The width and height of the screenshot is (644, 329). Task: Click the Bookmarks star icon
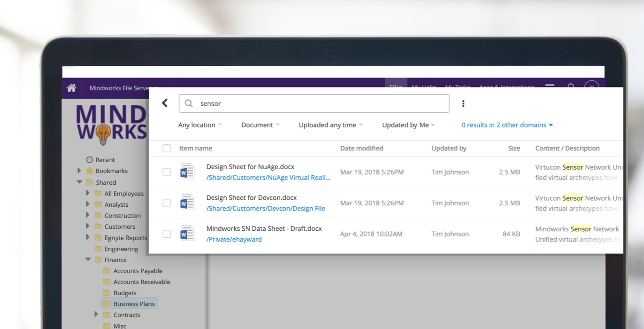89,171
